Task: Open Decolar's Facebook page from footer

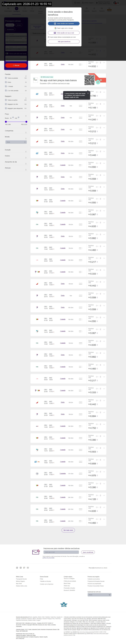Action: click(x=17, y=568)
